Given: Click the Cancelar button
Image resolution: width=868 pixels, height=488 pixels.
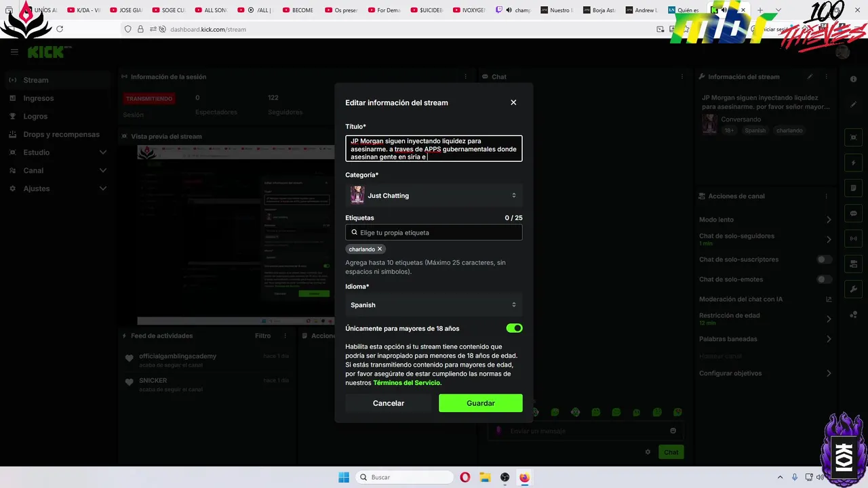Looking at the screenshot, I should tap(389, 403).
